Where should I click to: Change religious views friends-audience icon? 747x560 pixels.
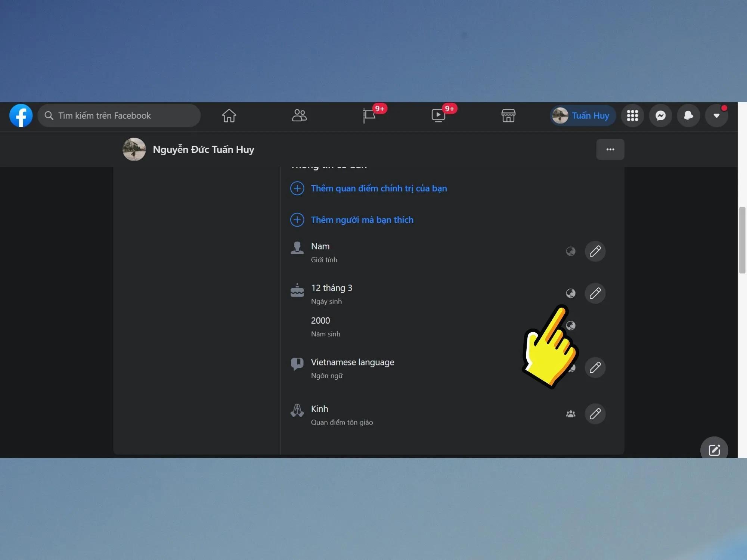(570, 414)
